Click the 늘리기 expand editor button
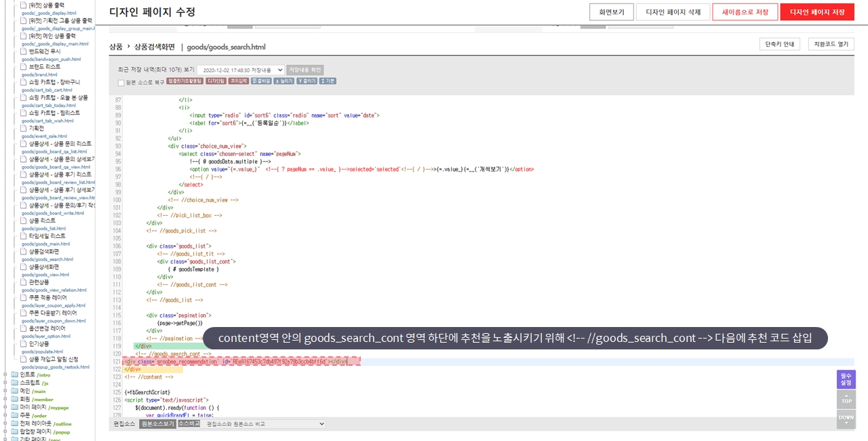Image resolution: width=868 pixels, height=441 pixels. [x=283, y=81]
